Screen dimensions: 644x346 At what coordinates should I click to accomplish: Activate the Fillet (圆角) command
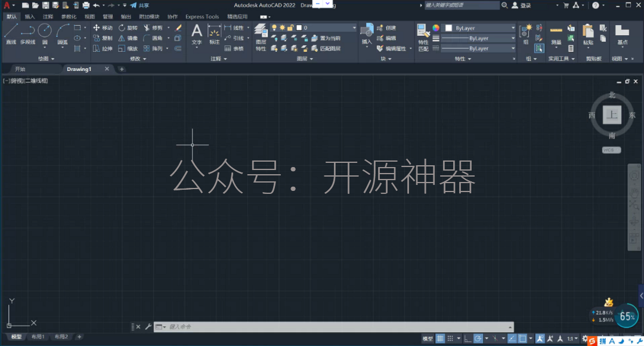pyautogui.click(x=153, y=38)
